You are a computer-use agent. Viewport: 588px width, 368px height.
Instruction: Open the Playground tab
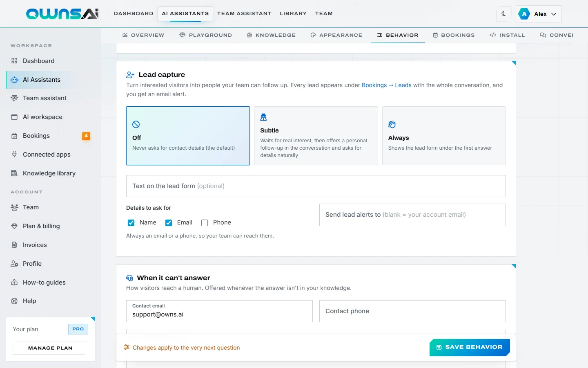click(x=206, y=35)
